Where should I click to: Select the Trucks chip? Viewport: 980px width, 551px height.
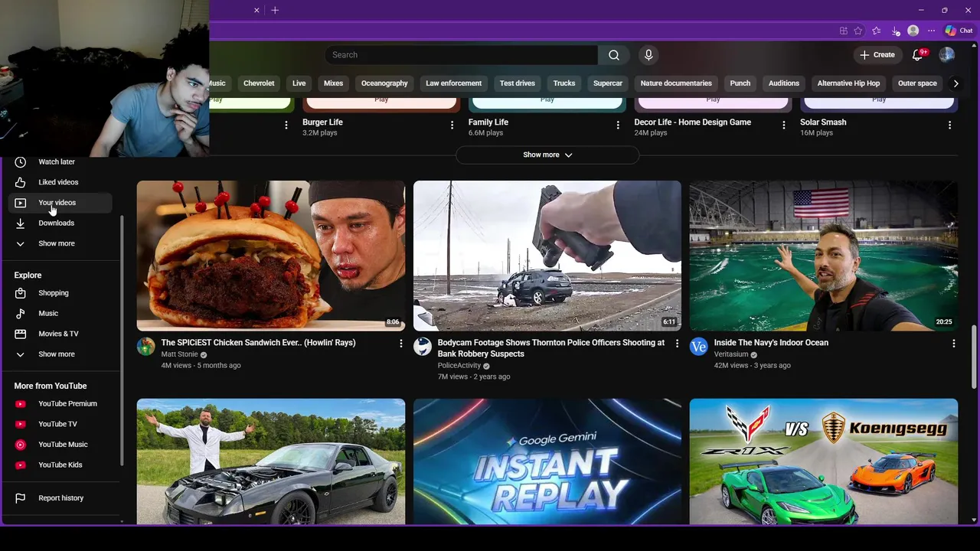[564, 83]
